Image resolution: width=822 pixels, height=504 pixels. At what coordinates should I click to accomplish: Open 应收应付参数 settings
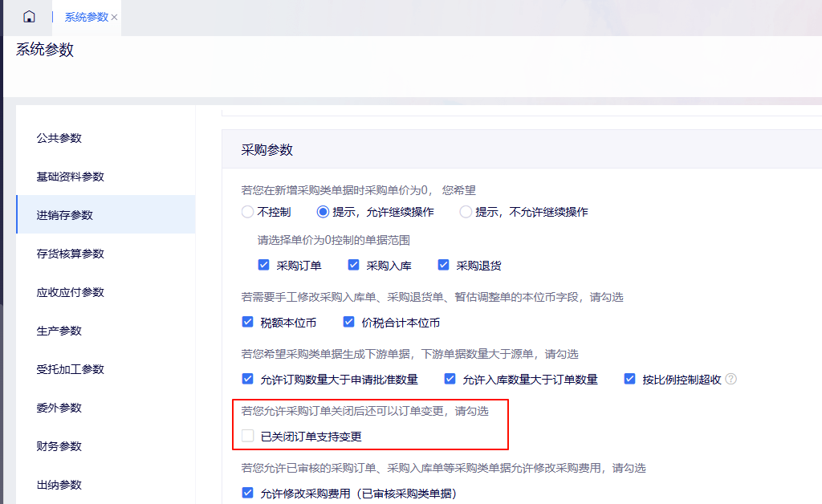71,292
